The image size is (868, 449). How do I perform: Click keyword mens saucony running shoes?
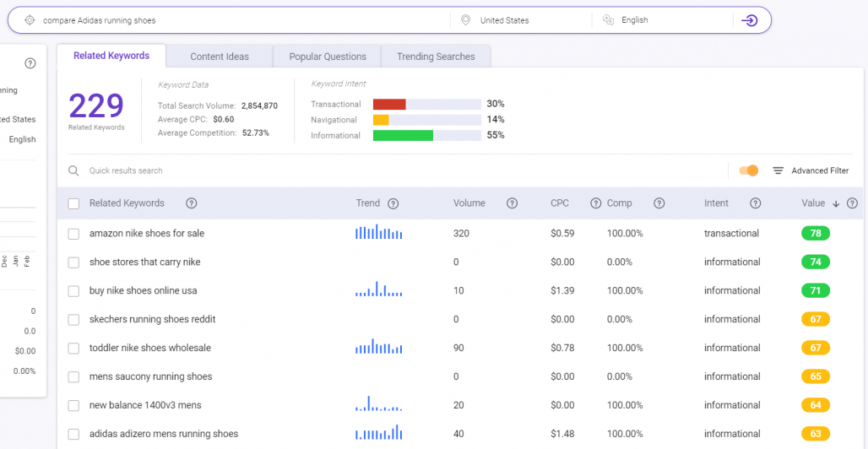pos(150,377)
